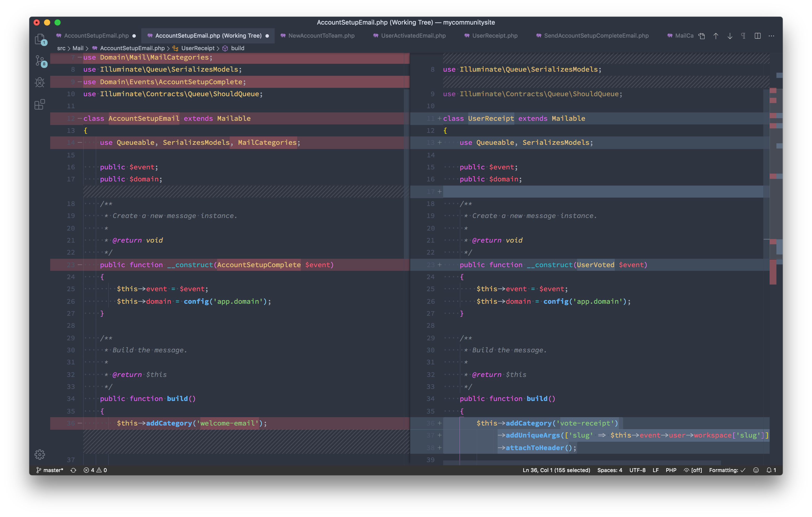Open errors and warnings count in status bar
Viewport: 812px width, 517px height.
pos(95,470)
